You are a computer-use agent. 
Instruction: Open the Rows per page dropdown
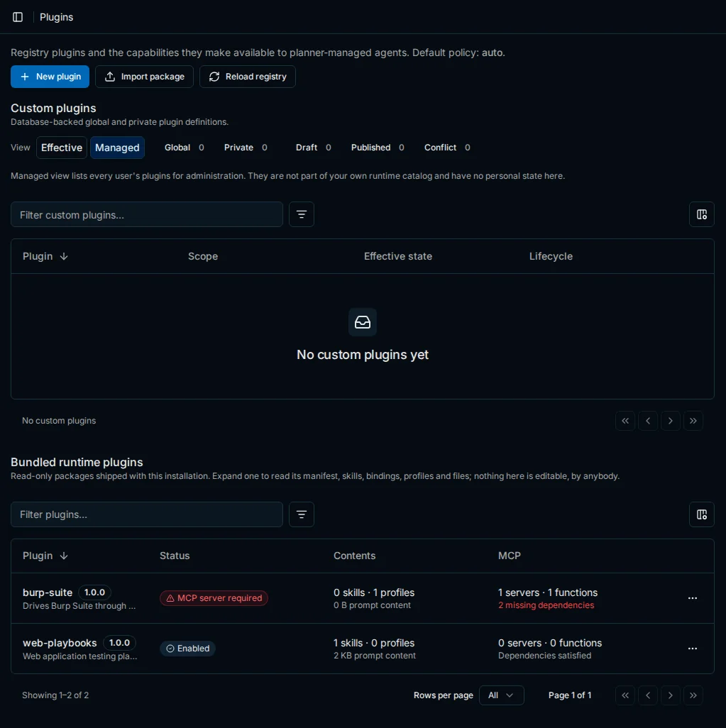502,695
